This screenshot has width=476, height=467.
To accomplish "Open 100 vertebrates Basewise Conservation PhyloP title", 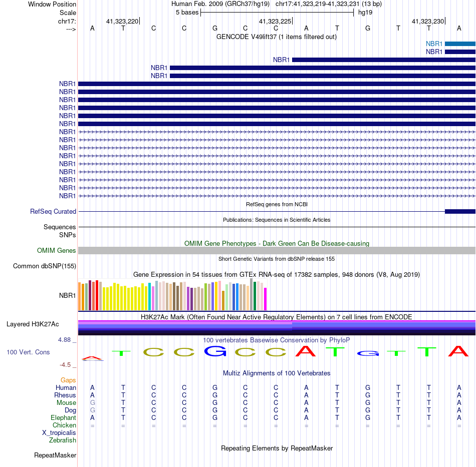I will click(277, 340).
